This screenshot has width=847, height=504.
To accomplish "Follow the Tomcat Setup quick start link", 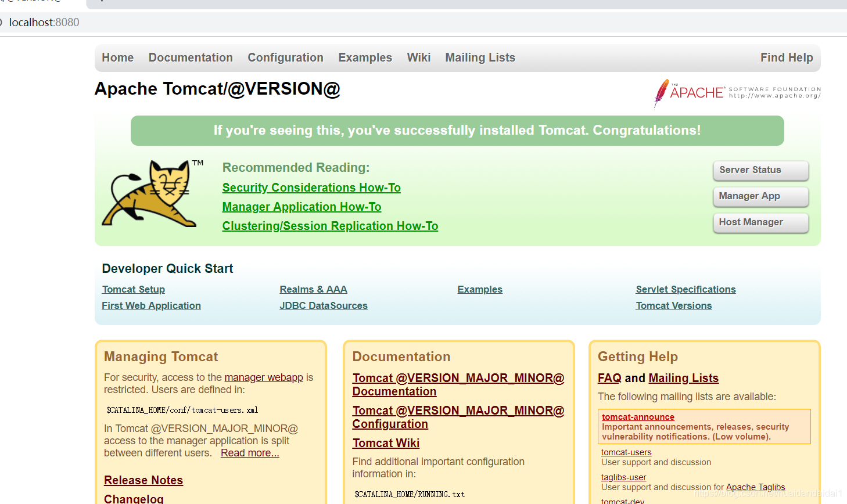I will click(x=134, y=289).
